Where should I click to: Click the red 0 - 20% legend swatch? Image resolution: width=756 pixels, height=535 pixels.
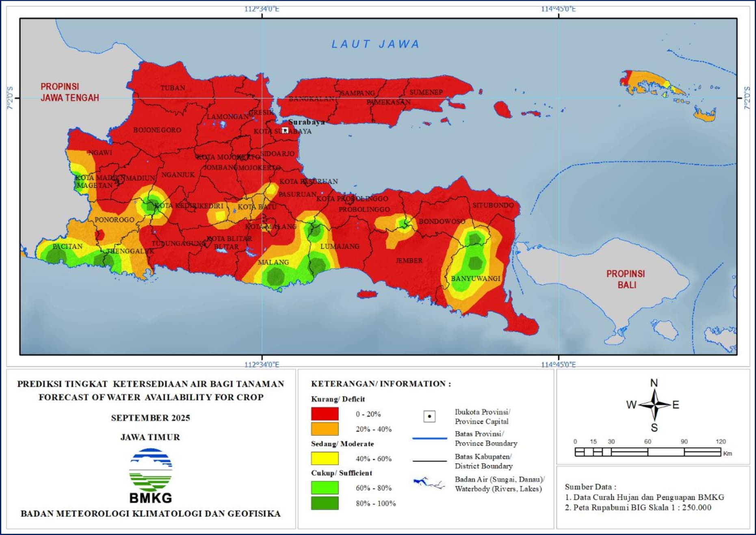[x=325, y=414]
